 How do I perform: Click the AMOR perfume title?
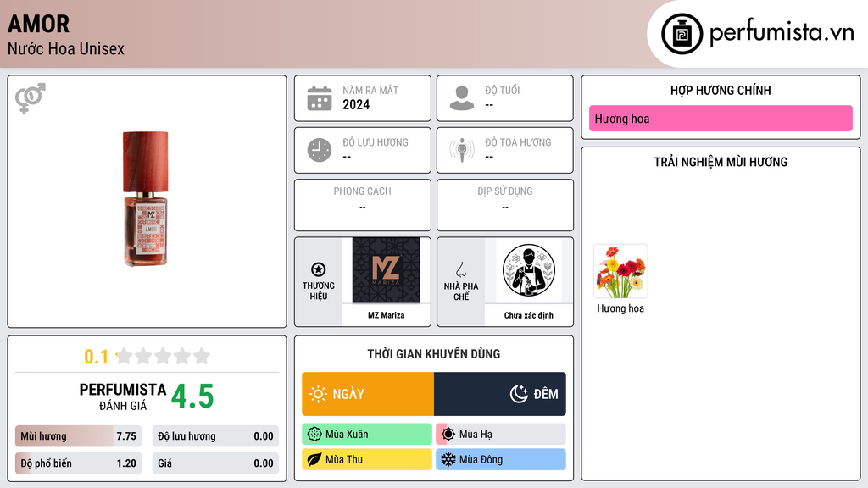39,25
